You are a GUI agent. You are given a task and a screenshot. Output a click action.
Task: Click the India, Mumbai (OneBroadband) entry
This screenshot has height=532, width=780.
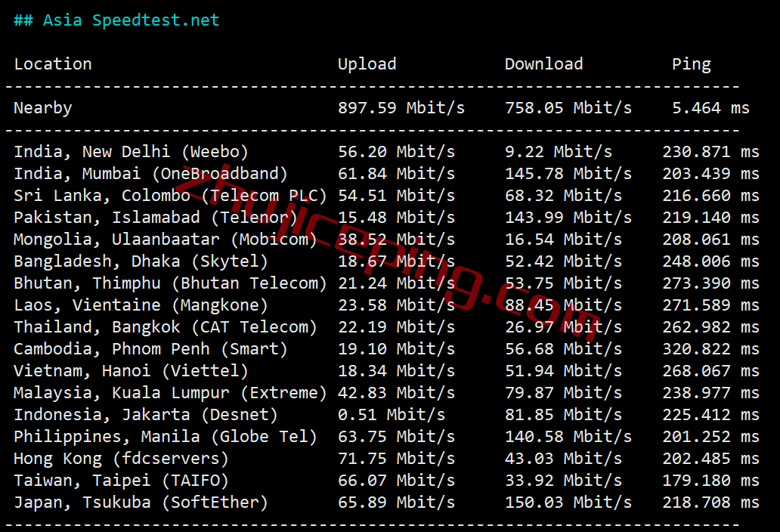click(x=150, y=174)
